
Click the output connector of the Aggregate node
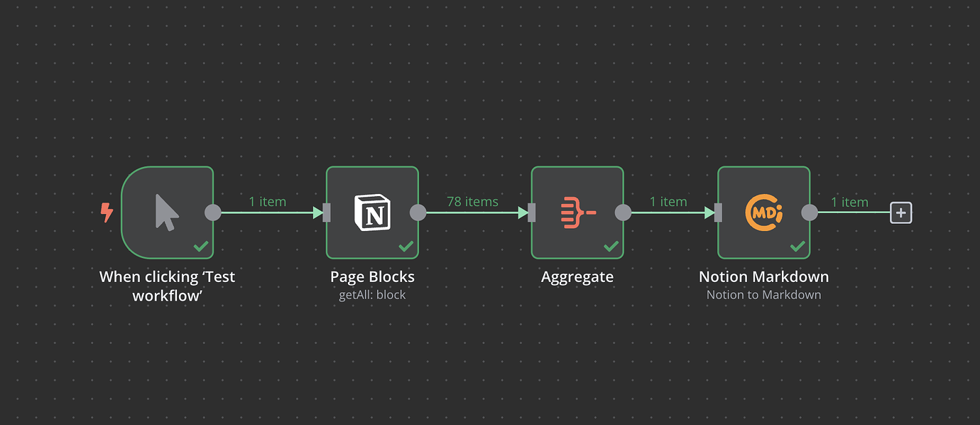[624, 212]
